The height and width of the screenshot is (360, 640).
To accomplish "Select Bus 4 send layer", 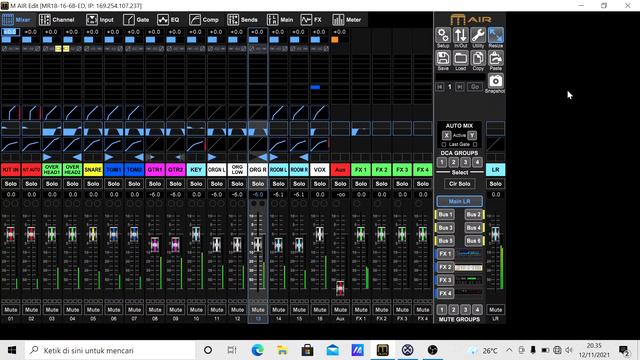I will [x=474, y=227].
